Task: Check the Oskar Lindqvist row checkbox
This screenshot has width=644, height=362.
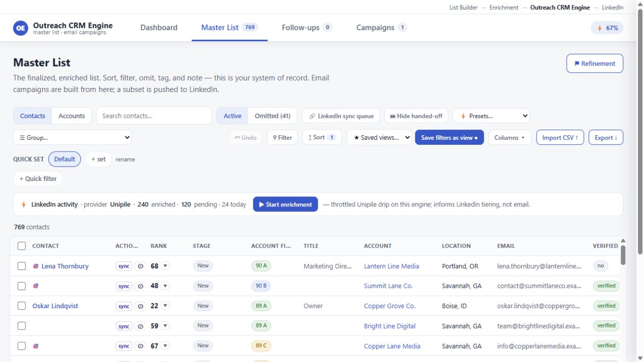Action: 21,306
